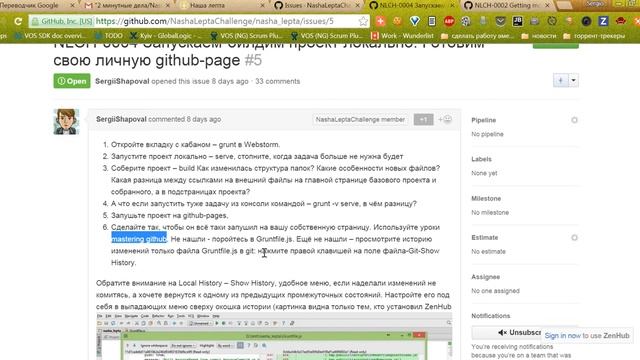Close the NLCH-0002 Getting tab
This screenshot has height=360, width=640.
pos(548,6)
